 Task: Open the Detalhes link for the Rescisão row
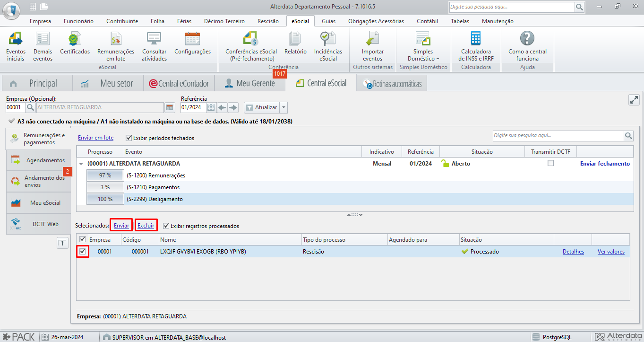573,252
